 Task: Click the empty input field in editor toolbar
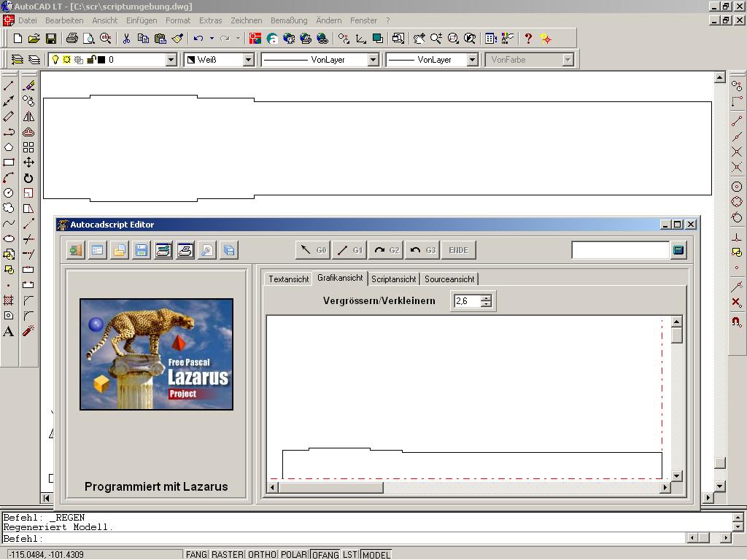(x=620, y=250)
